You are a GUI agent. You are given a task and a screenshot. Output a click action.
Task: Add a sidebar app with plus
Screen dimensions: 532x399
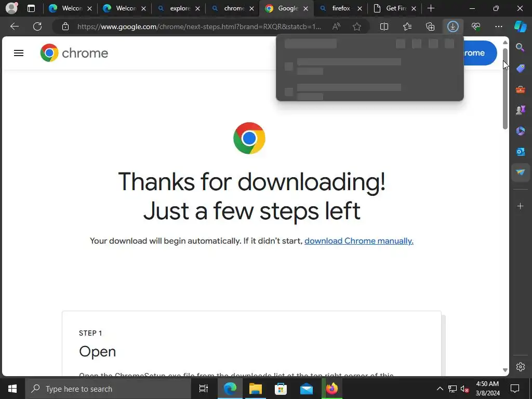[520, 206]
